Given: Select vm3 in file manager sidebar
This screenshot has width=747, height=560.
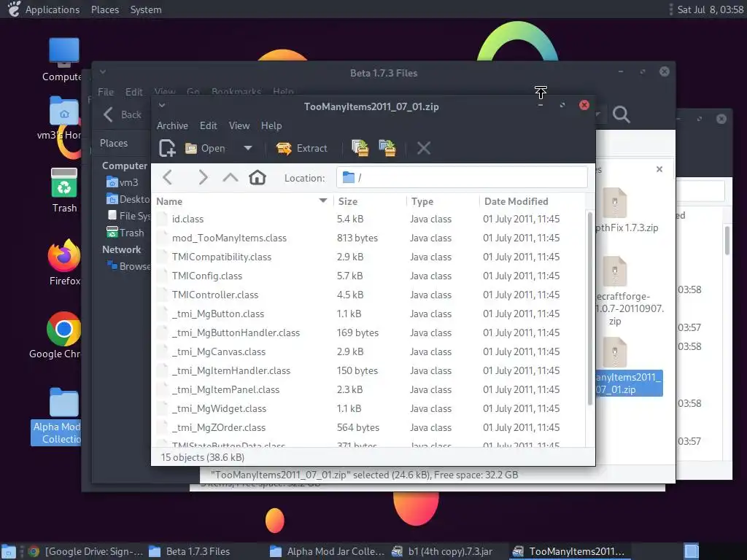Looking at the screenshot, I should click(x=123, y=182).
